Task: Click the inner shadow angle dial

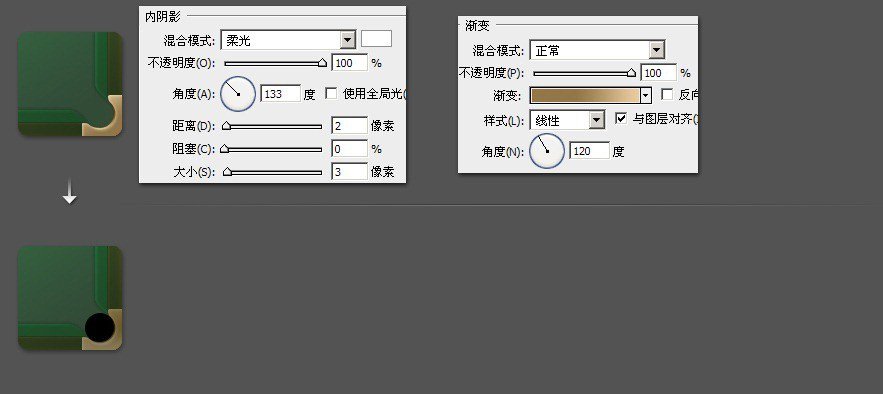Action: (238, 94)
